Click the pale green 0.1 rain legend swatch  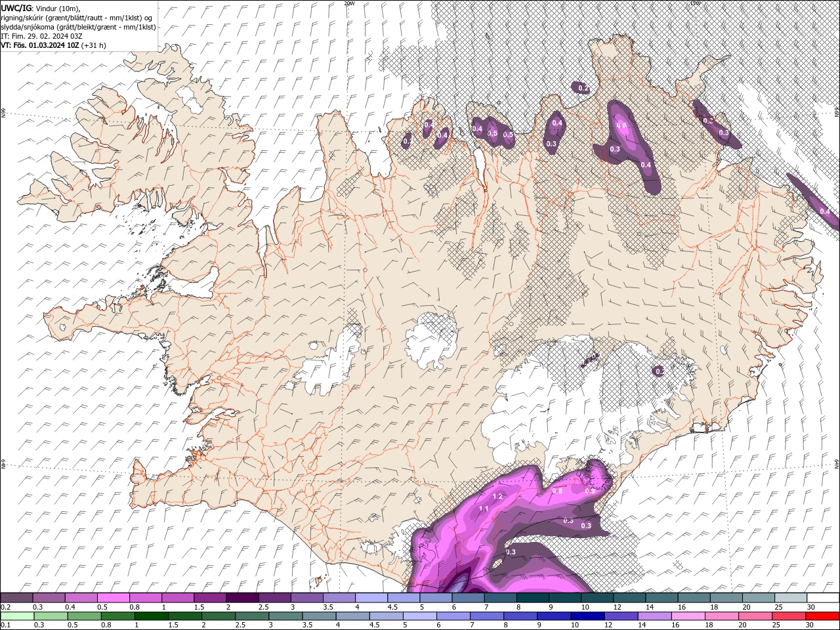click(x=18, y=616)
